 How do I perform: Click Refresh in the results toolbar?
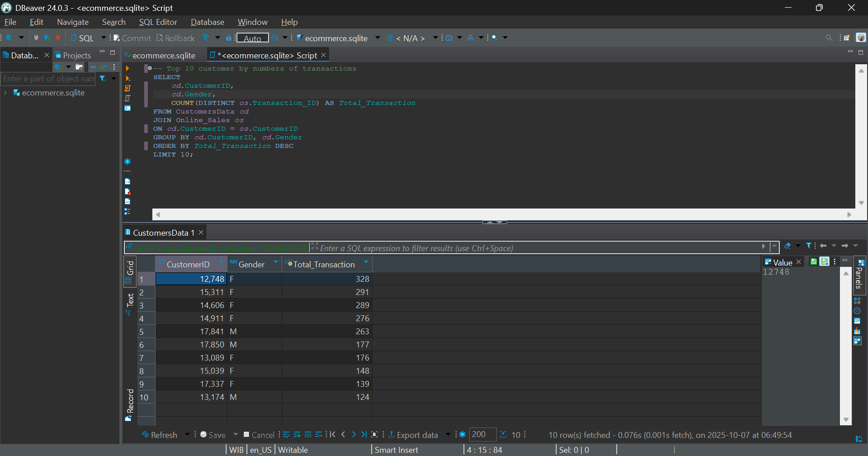tap(160, 435)
